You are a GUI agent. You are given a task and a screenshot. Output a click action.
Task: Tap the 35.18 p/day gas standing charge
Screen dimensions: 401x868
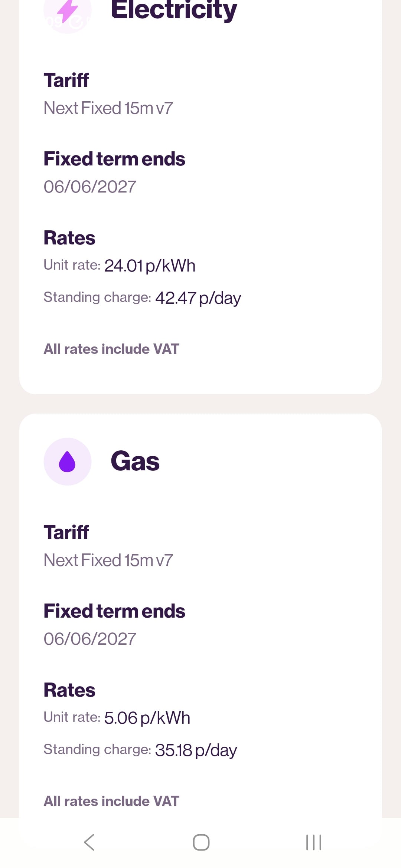[x=196, y=750]
